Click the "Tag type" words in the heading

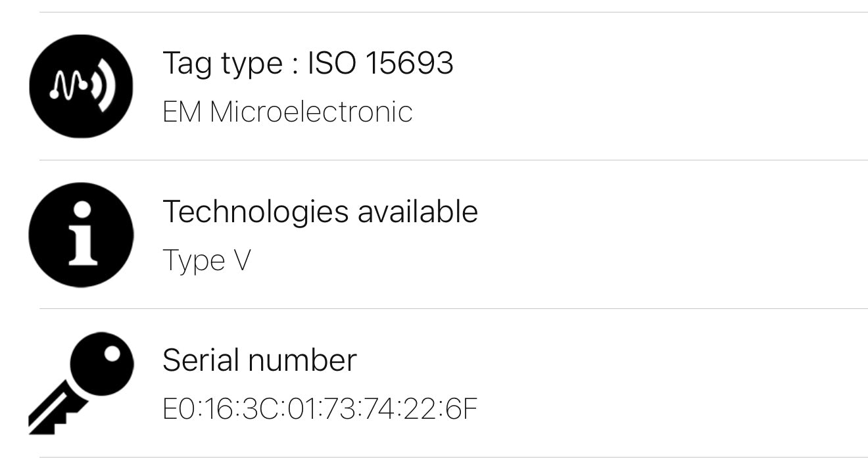(222, 63)
